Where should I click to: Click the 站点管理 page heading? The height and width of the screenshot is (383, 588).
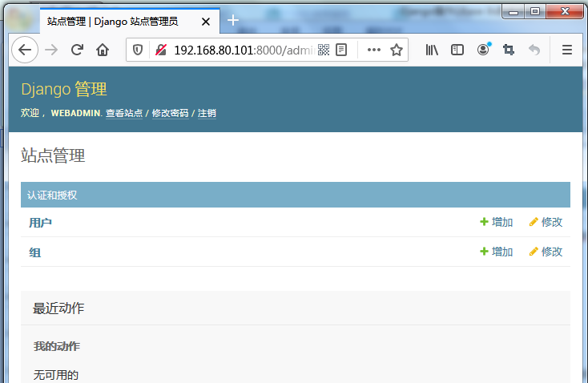[53, 155]
